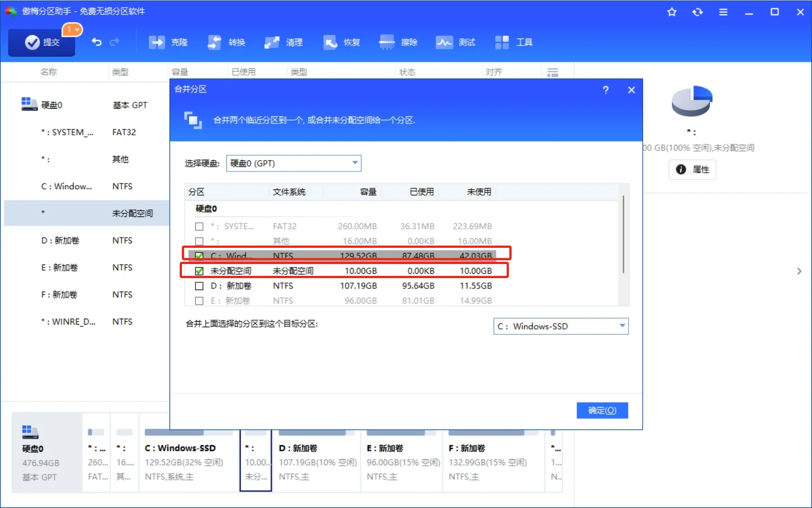Viewport: 812px width, 508px height.
Task: Click the 对齐 column header in main list
Action: point(494,72)
